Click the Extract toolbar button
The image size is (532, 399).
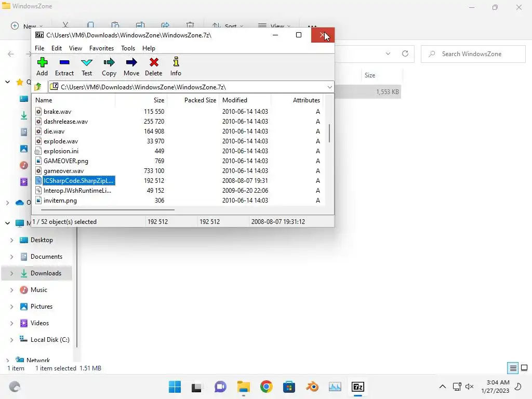tap(64, 67)
